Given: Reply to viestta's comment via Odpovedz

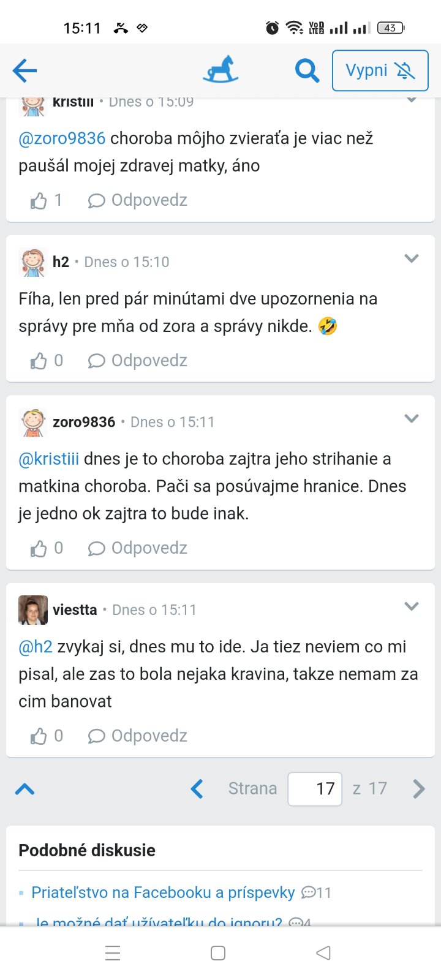Looking at the screenshot, I should pos(138,736).
